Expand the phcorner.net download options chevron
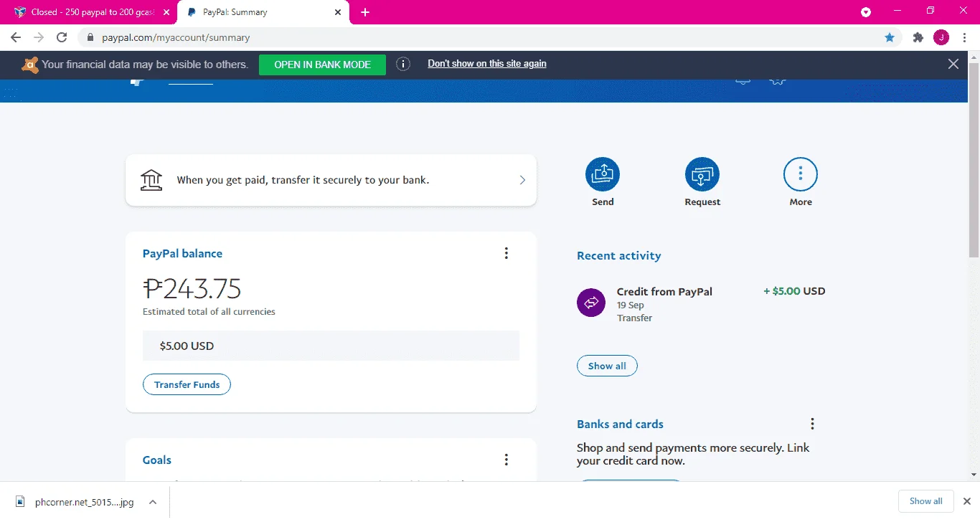980x522 pixels. click(153, 502)
